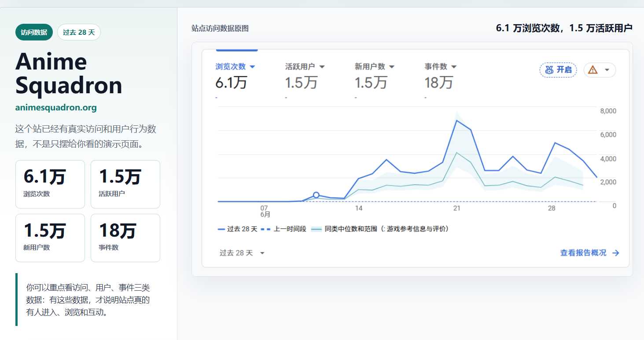This screenshot has height=340, width=644.
Task: Click the 21 date label on the x-axis
Action: tap(457, 208)
